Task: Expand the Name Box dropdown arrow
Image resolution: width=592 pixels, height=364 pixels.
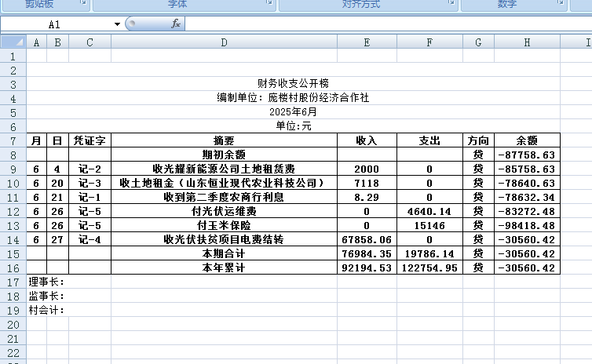Action: point(117,24)
